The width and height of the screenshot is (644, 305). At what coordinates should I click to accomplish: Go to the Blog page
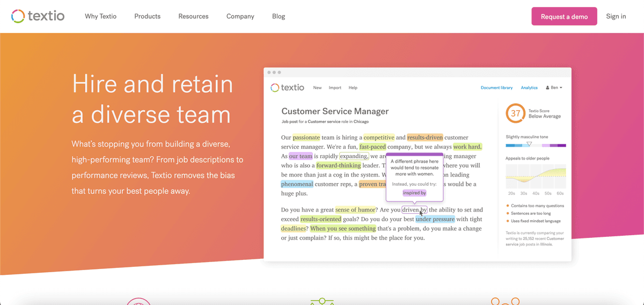(279, 16)
